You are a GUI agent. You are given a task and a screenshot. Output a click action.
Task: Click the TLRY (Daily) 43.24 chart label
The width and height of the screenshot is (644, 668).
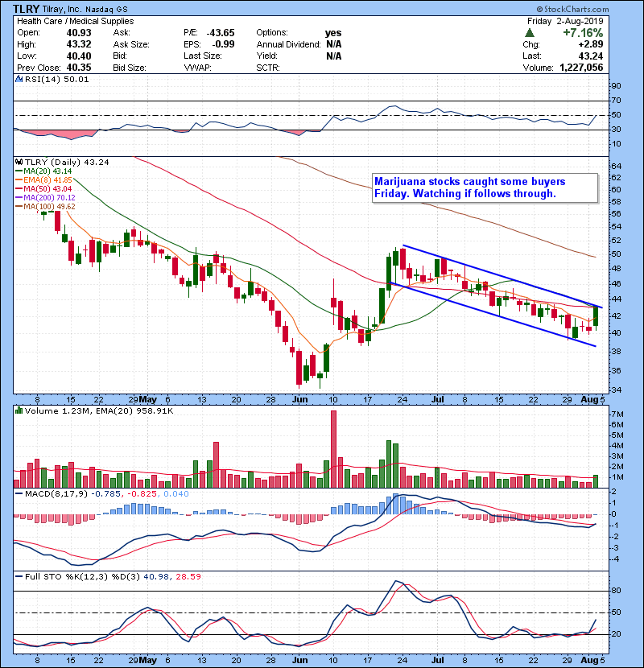coord(67,163)
